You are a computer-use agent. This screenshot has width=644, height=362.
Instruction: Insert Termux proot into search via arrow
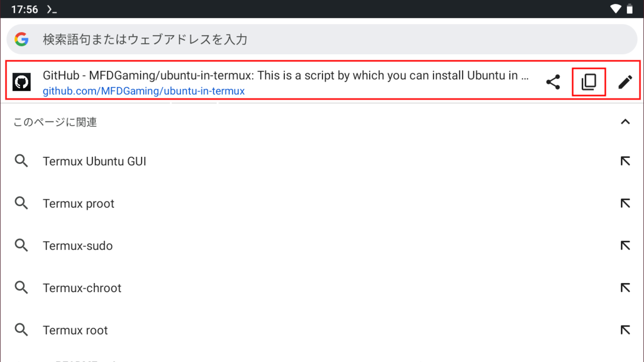tap(625, 204)
